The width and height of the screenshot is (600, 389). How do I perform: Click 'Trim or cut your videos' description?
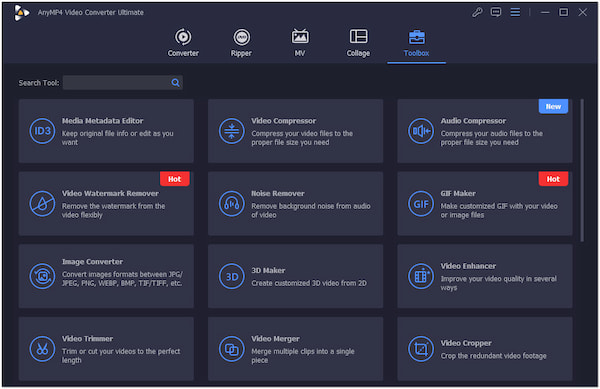click(x=121, y=356)
